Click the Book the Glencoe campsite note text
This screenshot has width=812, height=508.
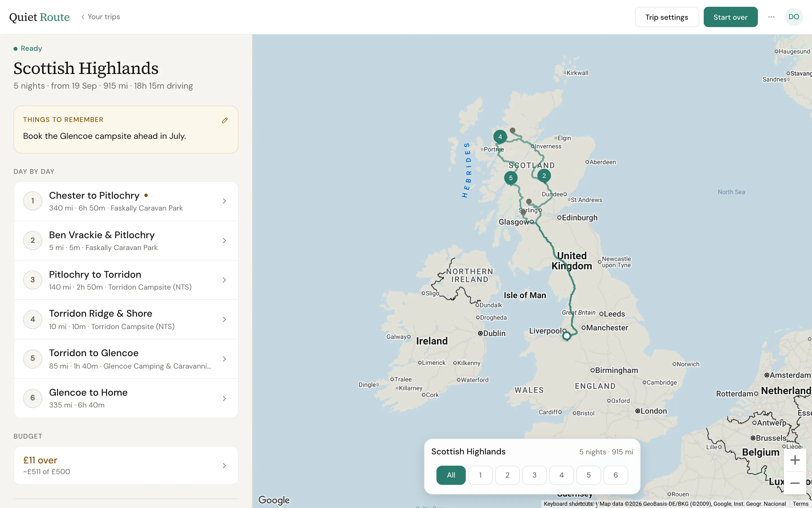[104, 136]
